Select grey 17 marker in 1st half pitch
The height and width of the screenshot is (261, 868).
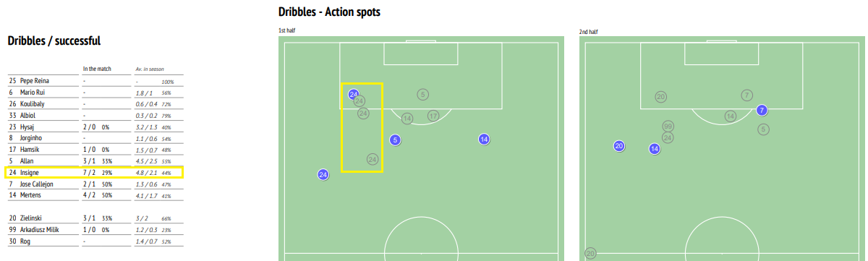pos(433,116)
